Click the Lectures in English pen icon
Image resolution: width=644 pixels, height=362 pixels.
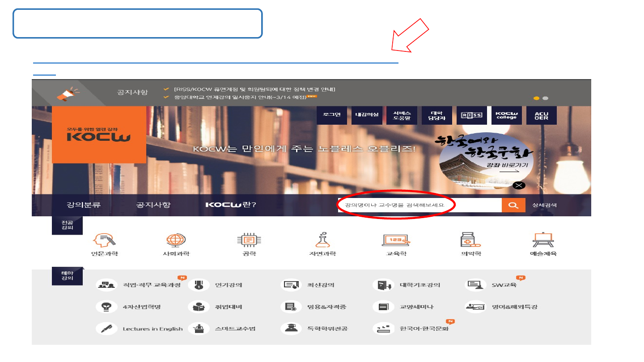(x=106, y=328)
